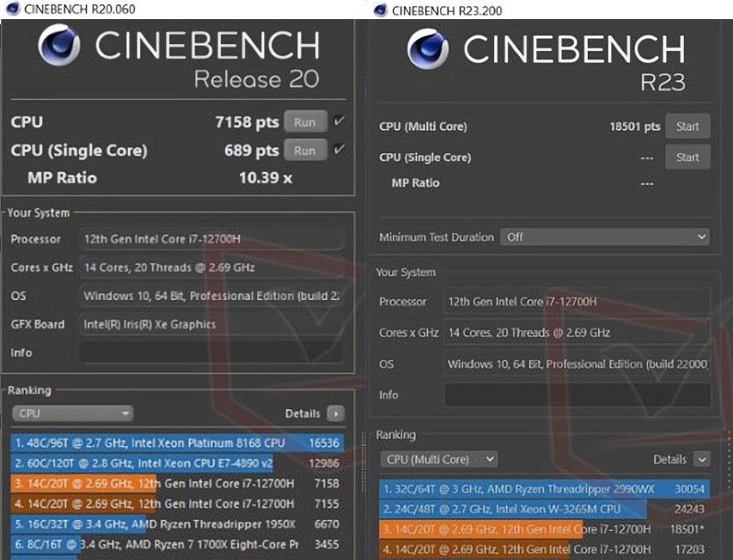Click the Cinebench R23 sphere logo

(428, 48)
